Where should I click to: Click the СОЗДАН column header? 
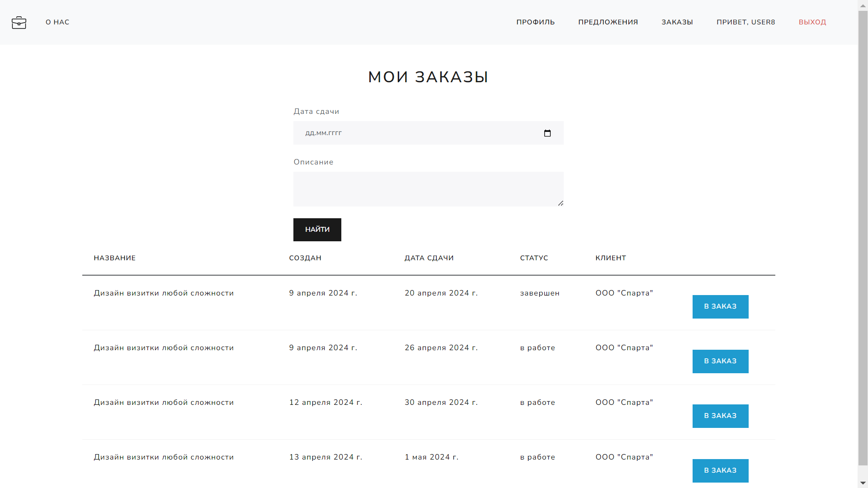305,258
